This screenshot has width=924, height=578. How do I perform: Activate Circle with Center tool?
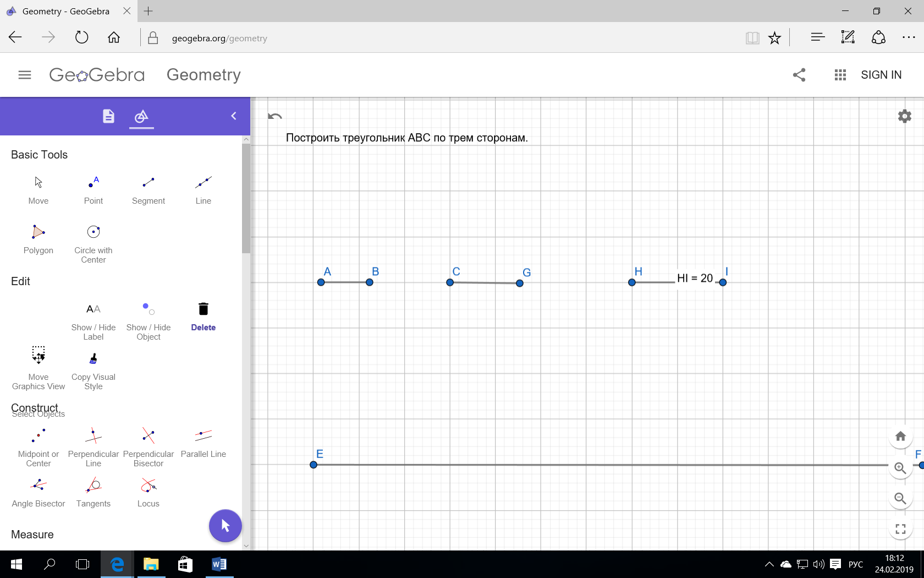click(94, 244)
